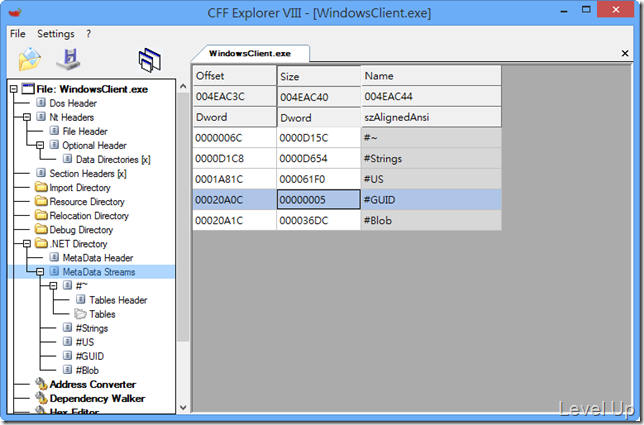The height and width of the screenshot is (425, 644).
Task: Click MetaData Header node icon
Action: point(54,257)
